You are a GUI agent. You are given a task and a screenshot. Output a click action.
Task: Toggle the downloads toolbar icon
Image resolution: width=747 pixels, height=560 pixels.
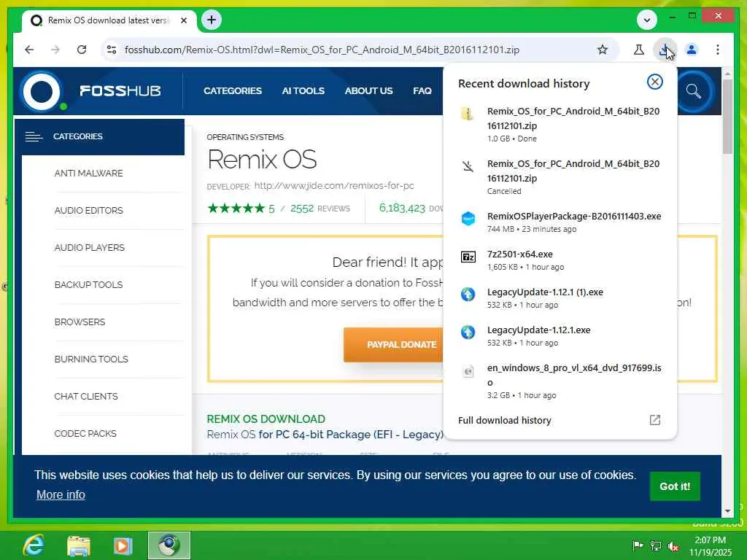click(665, 50)
